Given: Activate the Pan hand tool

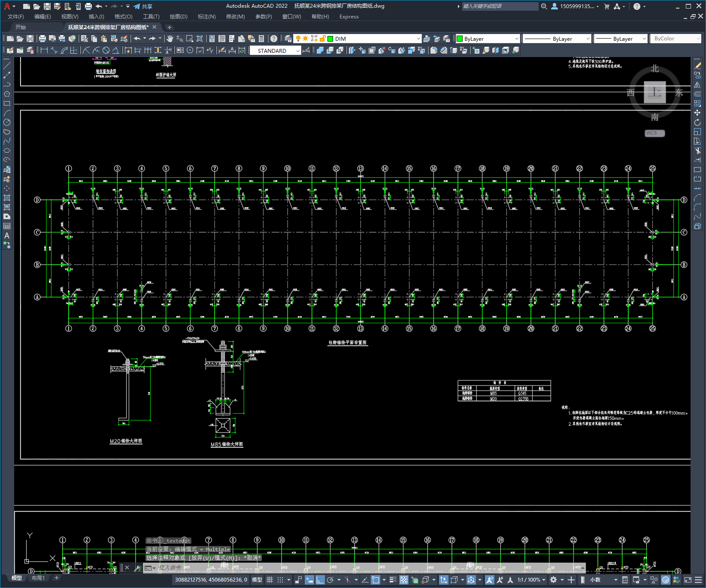Looking at the screenshot, I should (x=170, y=39).
